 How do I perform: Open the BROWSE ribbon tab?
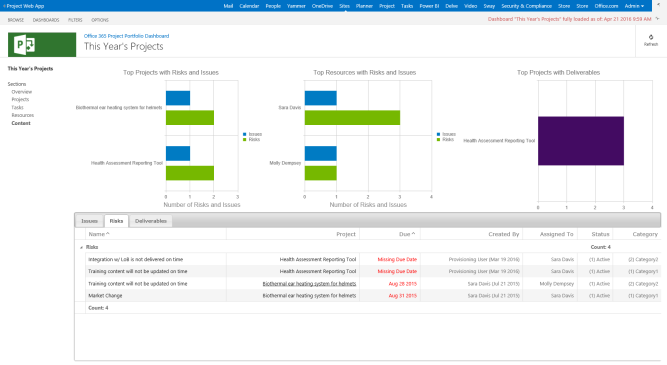(16, 20)
